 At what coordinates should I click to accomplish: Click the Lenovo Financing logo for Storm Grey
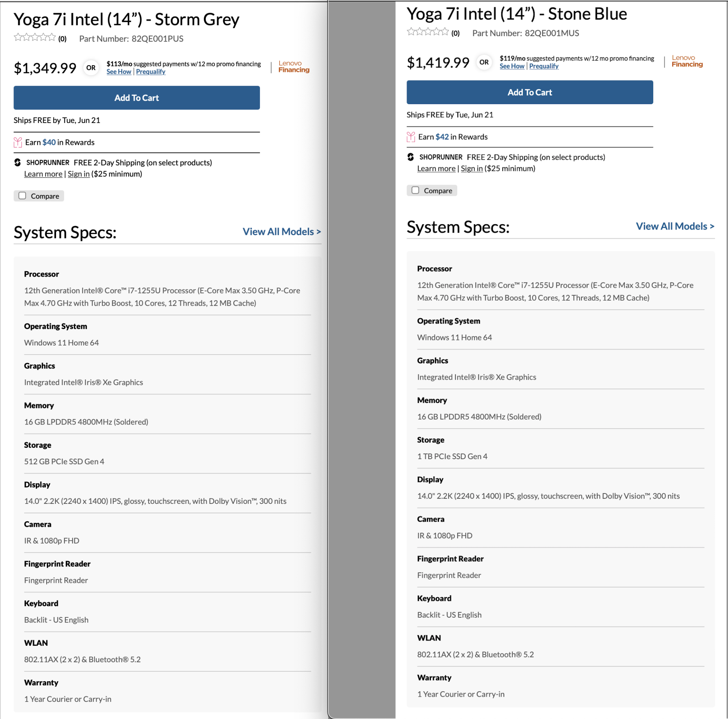click(294, 67)
